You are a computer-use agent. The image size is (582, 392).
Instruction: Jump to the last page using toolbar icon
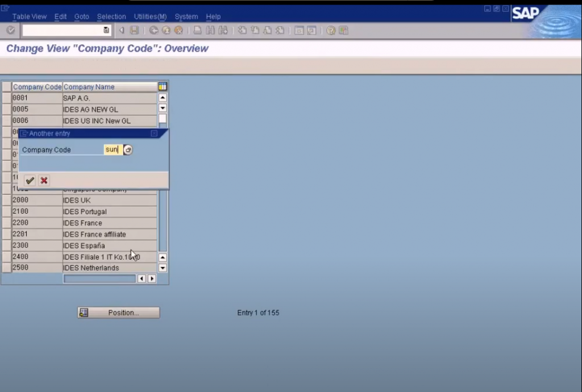[280, 31]
